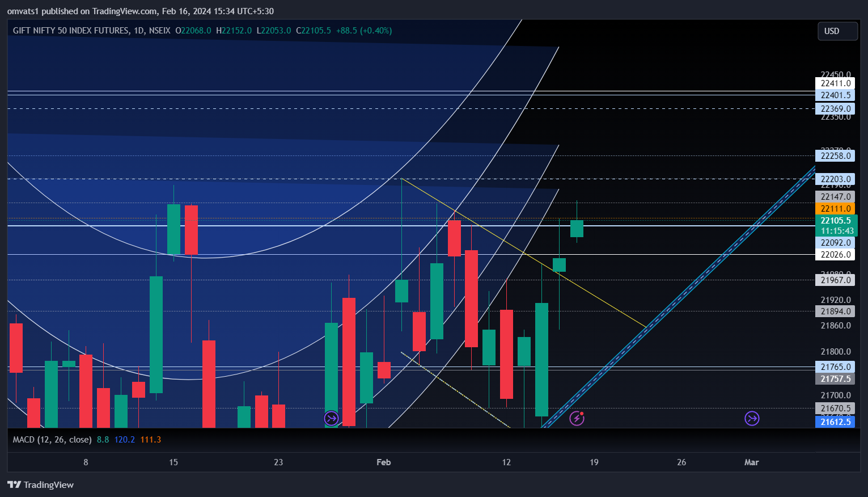The image size is (868, 497).
Task: Click the 21920.0 axis value
Action: 836,300
